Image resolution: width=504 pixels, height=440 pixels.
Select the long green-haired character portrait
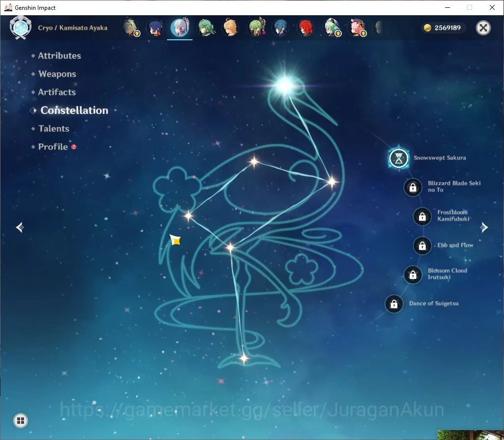[206, 28]
